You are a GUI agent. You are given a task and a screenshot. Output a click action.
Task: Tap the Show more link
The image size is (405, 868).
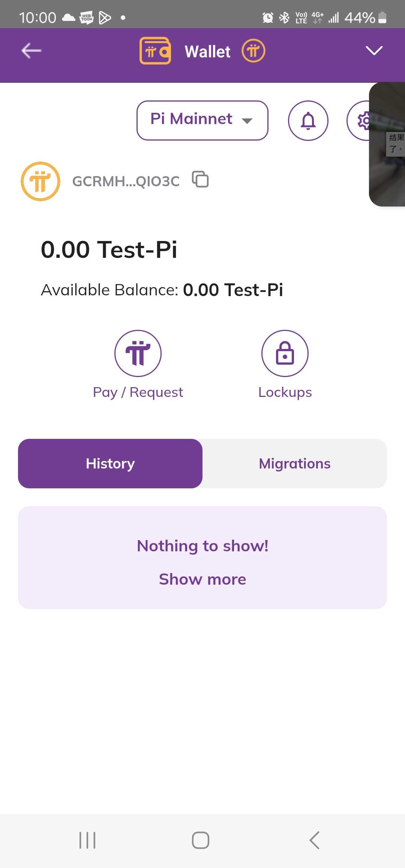tap(202, 579)
